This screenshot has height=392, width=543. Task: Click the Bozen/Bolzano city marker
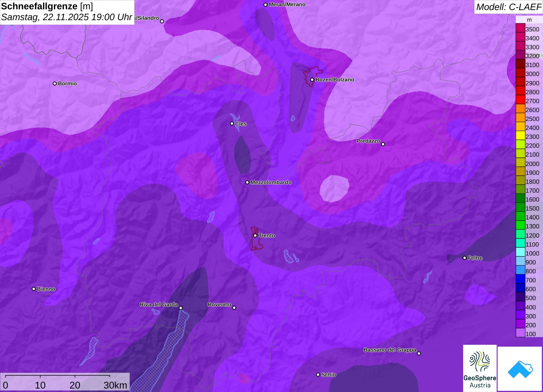pos(312,79)
